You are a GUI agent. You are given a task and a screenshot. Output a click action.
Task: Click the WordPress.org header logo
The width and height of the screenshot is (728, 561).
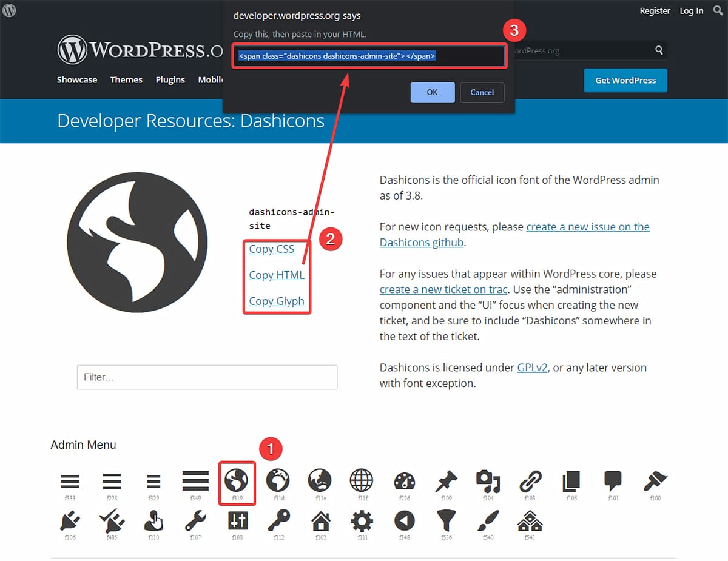tap(141, 49)
